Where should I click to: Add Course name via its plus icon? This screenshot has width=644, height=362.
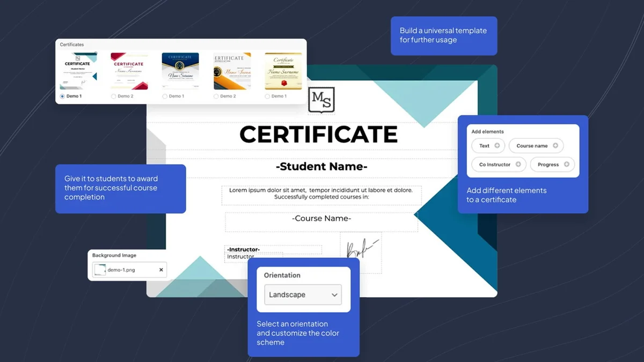[x=555, y=145]
